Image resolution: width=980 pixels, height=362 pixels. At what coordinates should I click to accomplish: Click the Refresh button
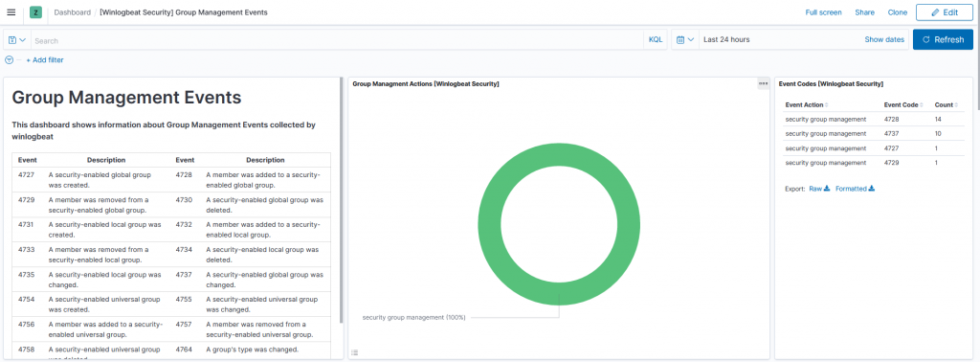943,39
